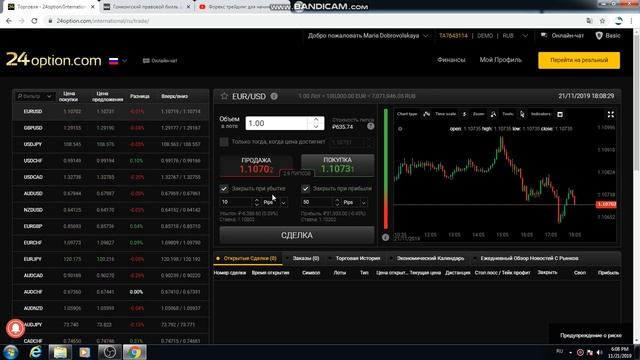This screenshot has width=640, height=360.
Task: Enable 'only when price reaches' checkbox
Action: pyautogui.click(x=224, y=142)
